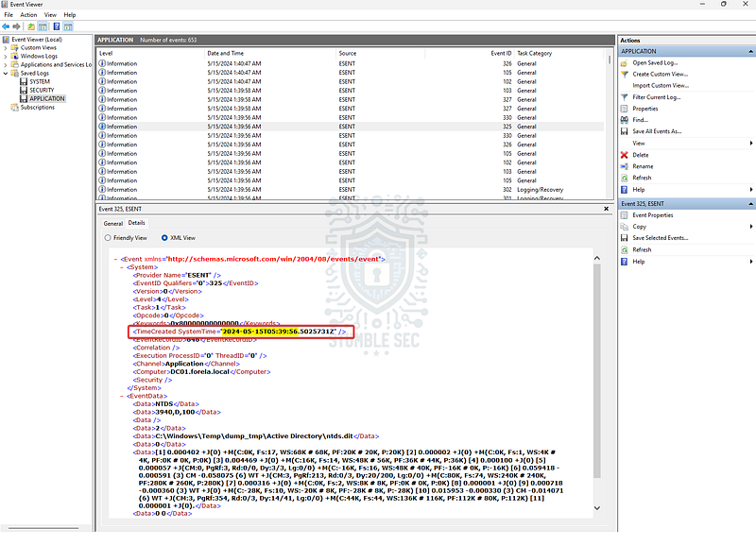This screenshot has width=756, height=546.
Task: Collapse the EventData XML node
Action: pos(122,396)
